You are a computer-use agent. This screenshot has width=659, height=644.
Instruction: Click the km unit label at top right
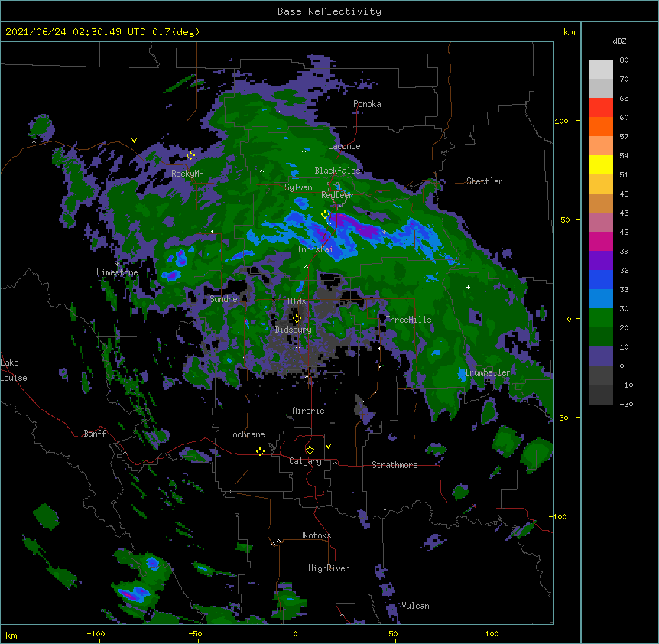pyautogui.click(x=570, y=32)
